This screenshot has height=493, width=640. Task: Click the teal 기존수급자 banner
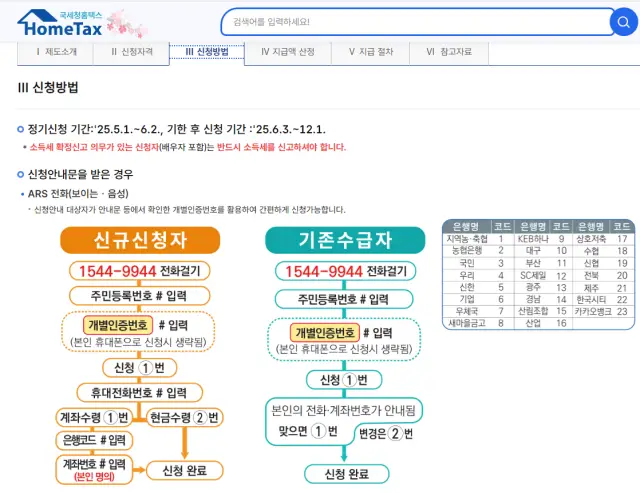coord(345,240)
